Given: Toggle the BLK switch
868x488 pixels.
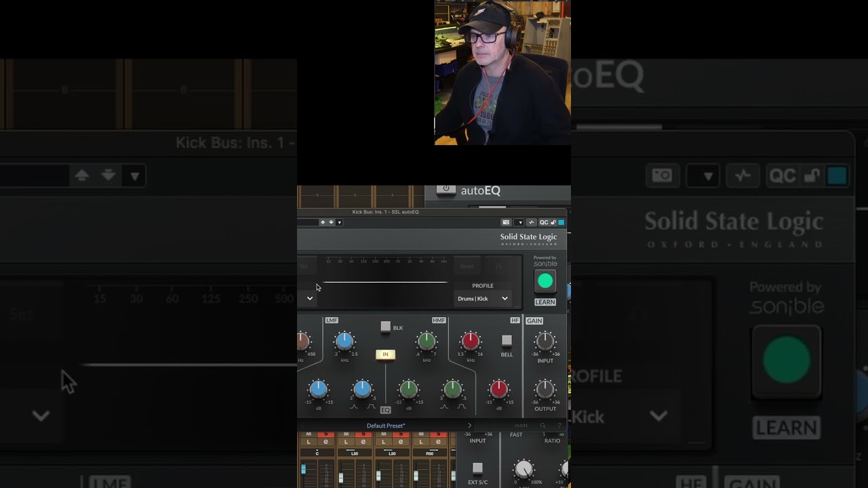Looking at the screenshot, I should (x=385, y=327).
